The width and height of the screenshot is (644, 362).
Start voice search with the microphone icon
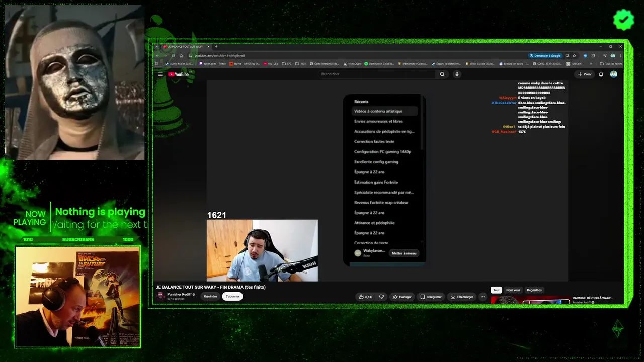tap(457, 74)
